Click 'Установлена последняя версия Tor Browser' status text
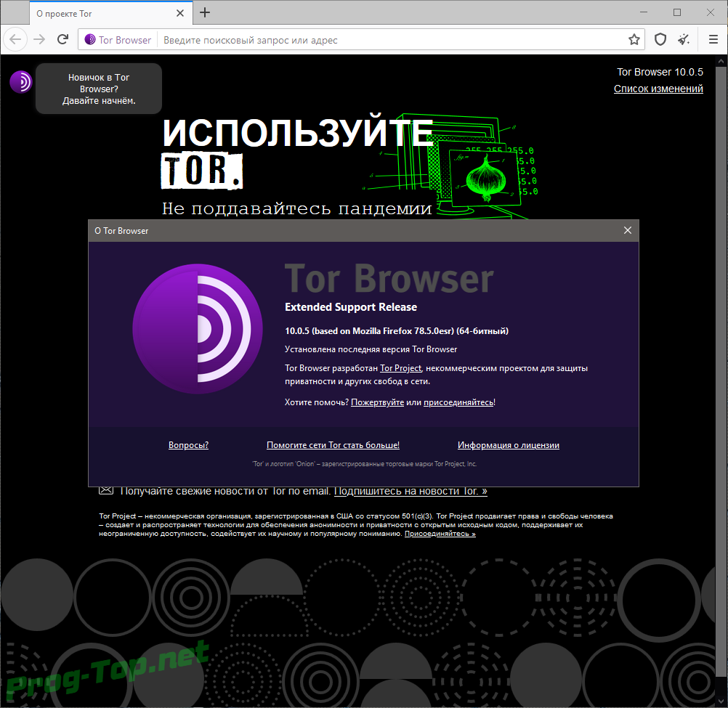Screen dimensions: 728x708 click(x=371, y=349)
